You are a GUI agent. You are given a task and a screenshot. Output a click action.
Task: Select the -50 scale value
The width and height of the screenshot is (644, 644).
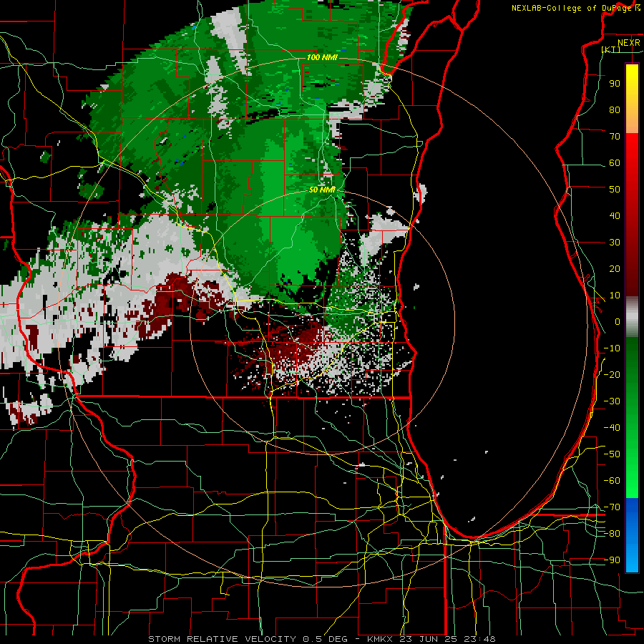pyautogui.click(x=612, y=454)
